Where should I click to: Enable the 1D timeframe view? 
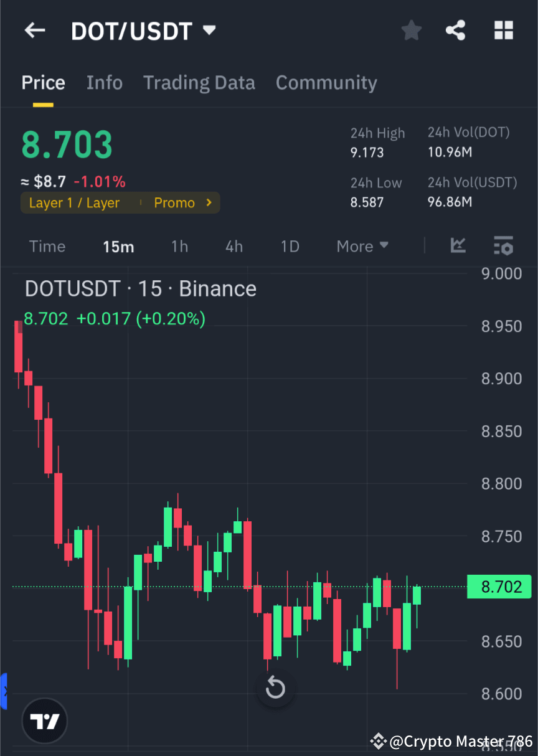(290, 246)
